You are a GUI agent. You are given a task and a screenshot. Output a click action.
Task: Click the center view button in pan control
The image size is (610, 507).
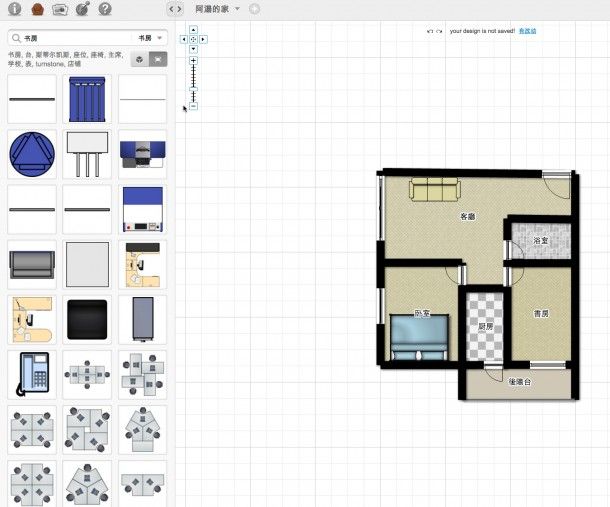pyautogui.click(x=193, y=39)
